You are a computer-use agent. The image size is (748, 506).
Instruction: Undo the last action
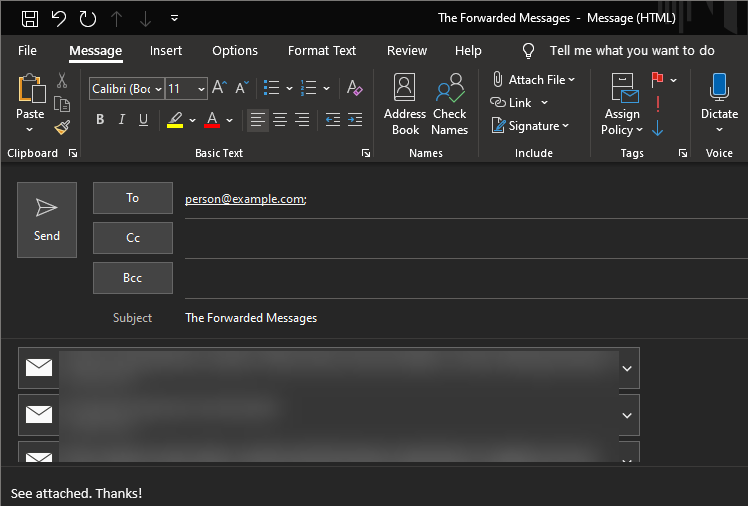pos(59,19)
